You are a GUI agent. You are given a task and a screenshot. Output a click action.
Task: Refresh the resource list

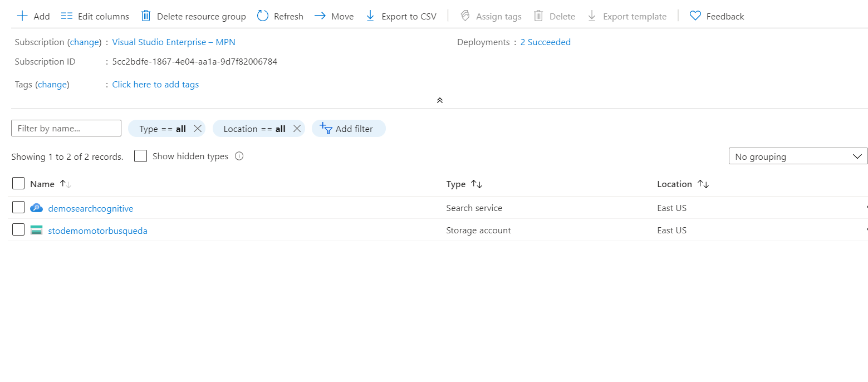point(280,16)
